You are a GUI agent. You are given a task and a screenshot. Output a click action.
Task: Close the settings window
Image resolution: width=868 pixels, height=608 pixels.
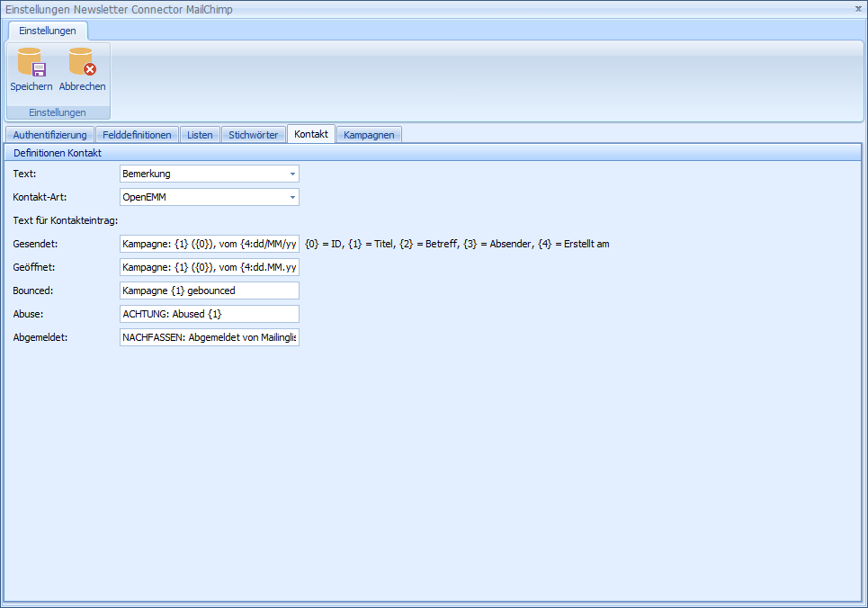tap(858, 8)
